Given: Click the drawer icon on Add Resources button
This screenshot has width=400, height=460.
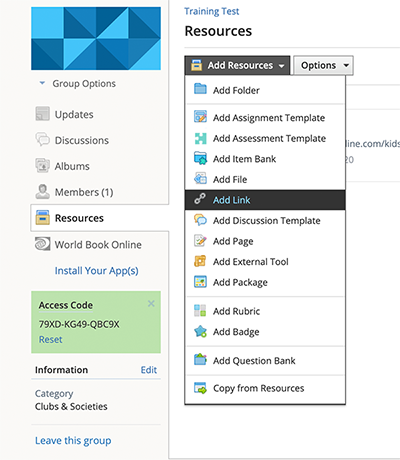Looking at the screenshot, I should coord(197,65).
